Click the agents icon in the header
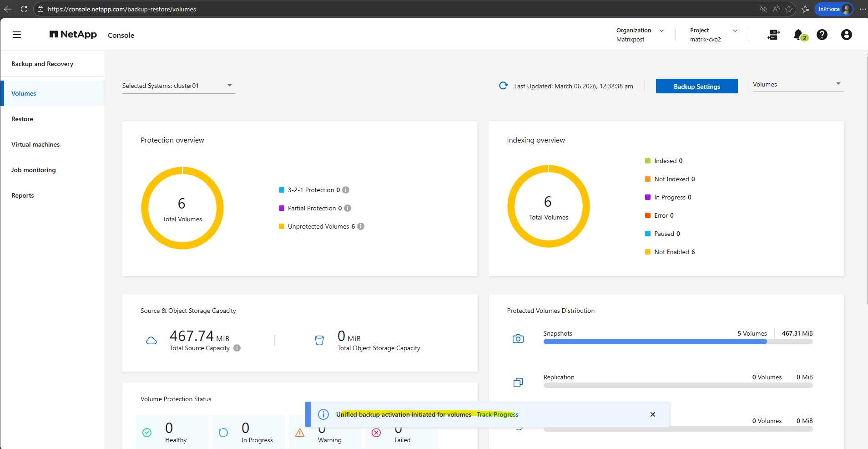The height and width of the screenshot is (449, 868). [x=773, y=35]
